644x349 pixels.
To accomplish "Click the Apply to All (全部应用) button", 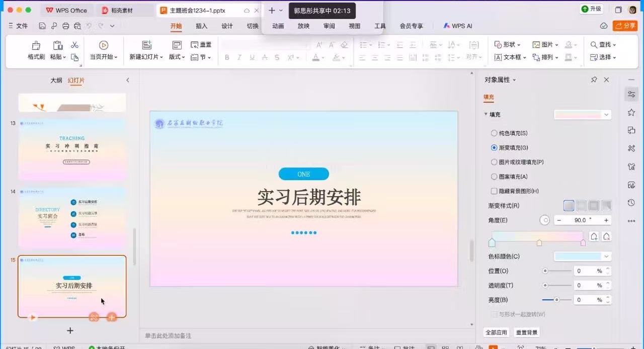I will pos(496,332).
